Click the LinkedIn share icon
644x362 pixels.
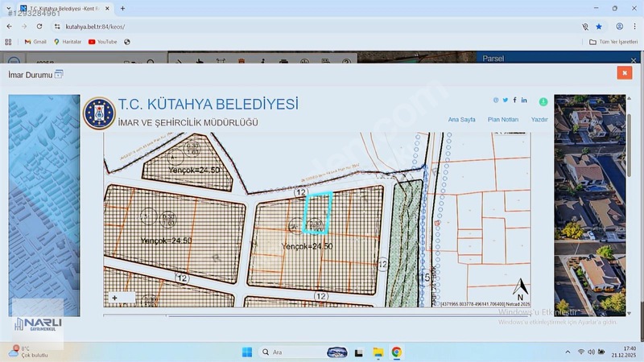tap(524, 100)
